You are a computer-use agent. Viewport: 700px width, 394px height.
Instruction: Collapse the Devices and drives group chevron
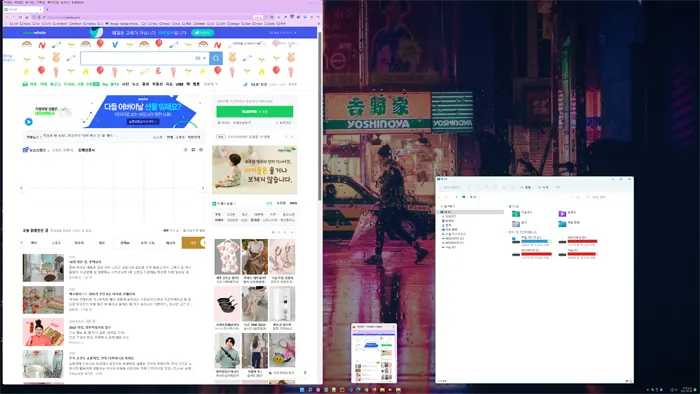tap(508, 232)
